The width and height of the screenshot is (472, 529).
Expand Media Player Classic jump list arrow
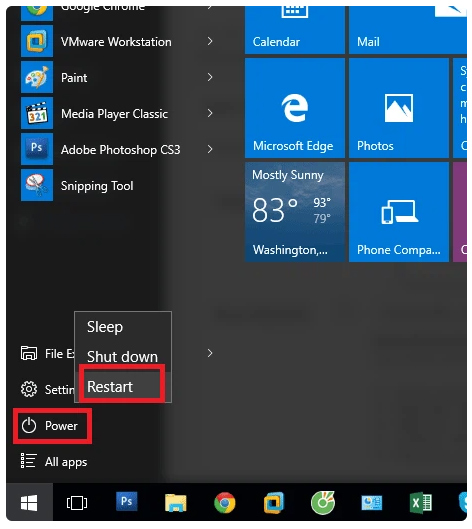[210, 113]
